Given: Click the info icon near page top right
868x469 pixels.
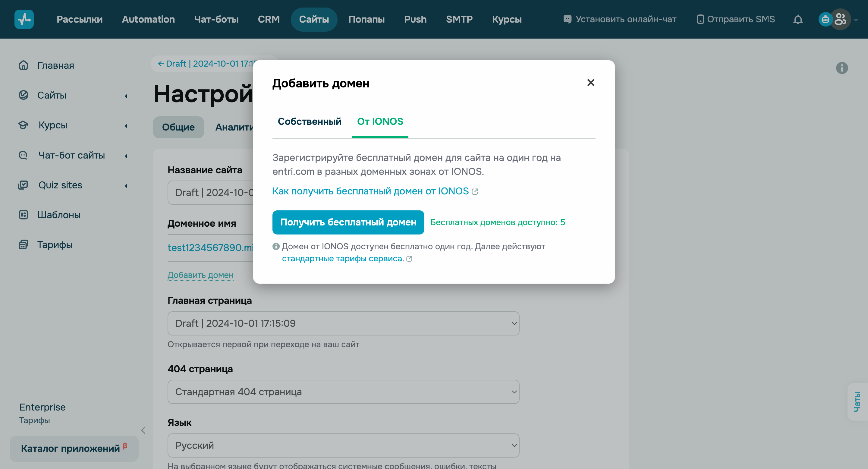Looking at the screenshot, I should (x=842, y=68).
